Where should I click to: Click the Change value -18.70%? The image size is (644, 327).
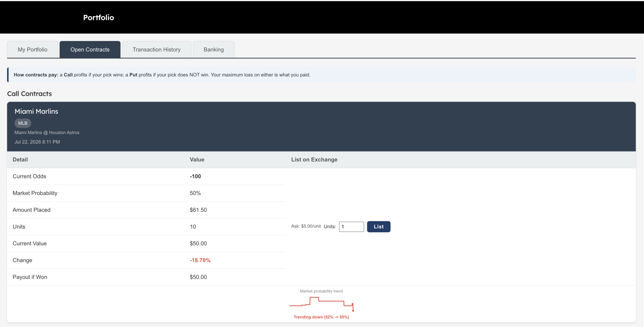200,260
